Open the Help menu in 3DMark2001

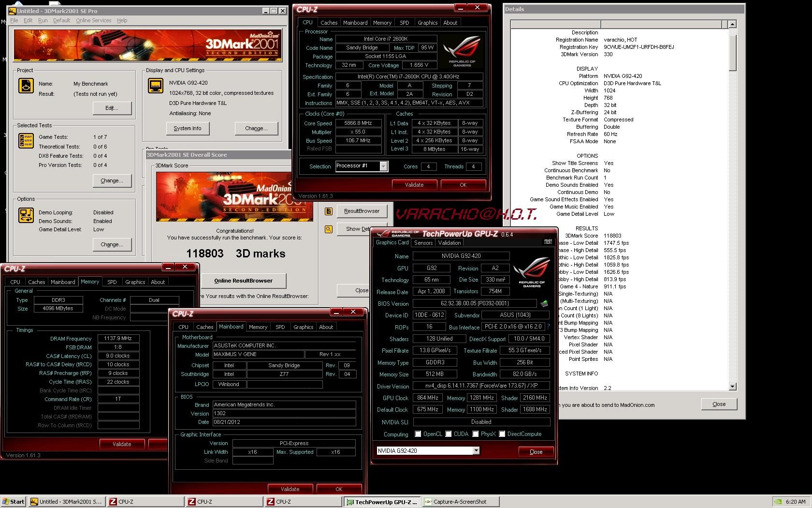[x=122, y=20]
